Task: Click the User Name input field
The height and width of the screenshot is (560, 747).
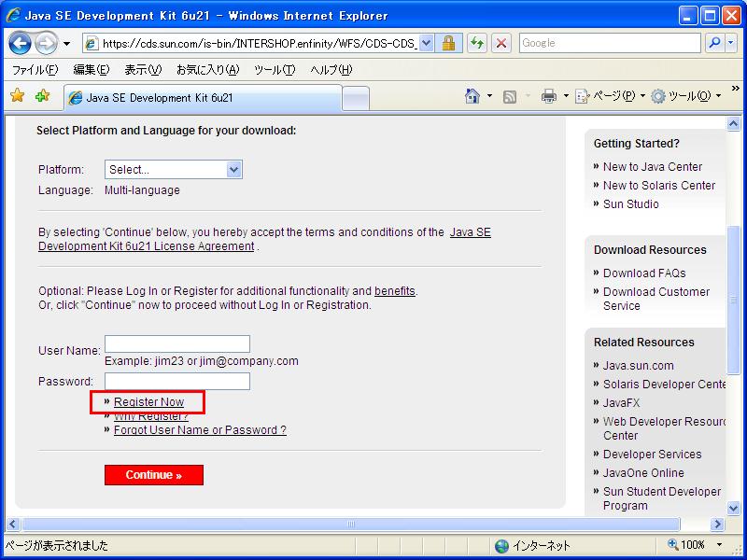Action: click(x=177, y=343)
